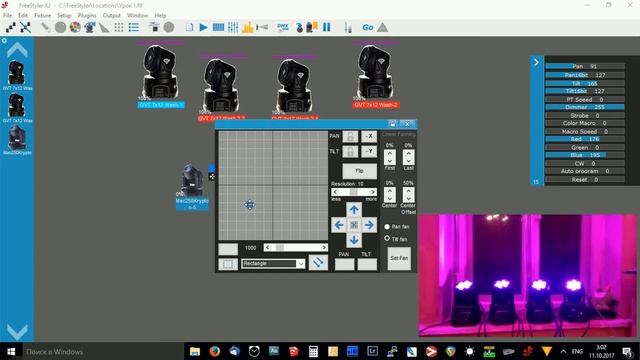Open Firefox from the taskbar
The height and width of the screenshot is (360, 640).
(x=214, y=351)
